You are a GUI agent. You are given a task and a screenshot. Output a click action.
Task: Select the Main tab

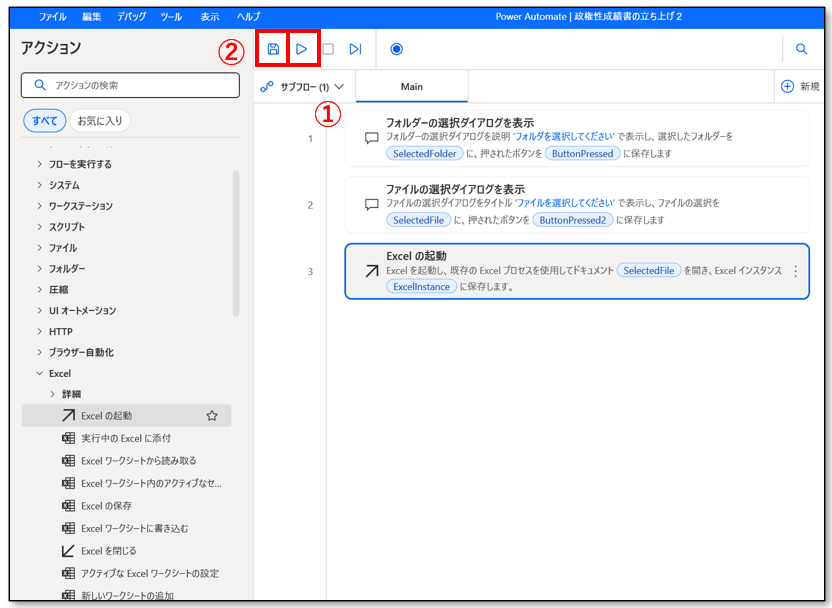pyautogui.click(x=411, y=87)
